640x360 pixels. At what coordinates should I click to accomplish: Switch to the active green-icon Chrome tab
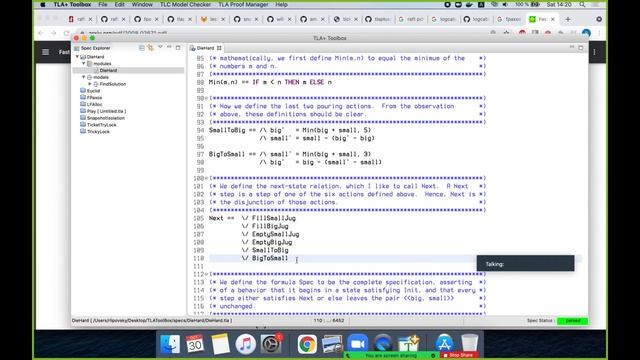click(x=542, y=19)
